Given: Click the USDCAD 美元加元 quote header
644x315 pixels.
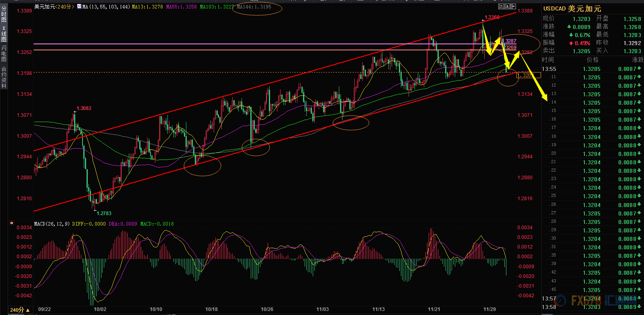Looking at the screenshot, I should click(572, 8).
